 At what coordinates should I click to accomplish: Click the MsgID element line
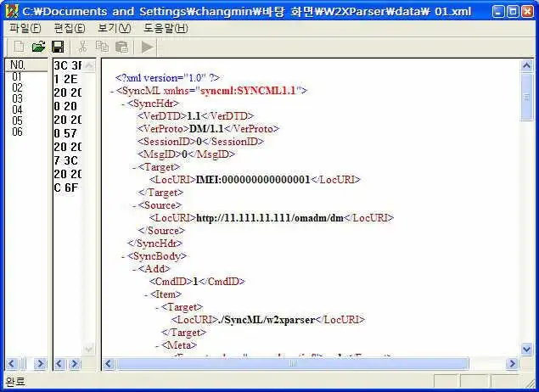coord(186,154)
